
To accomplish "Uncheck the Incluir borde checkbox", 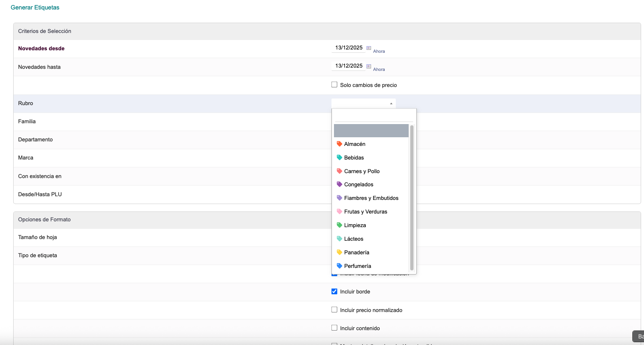I will (x=334, y=291).
